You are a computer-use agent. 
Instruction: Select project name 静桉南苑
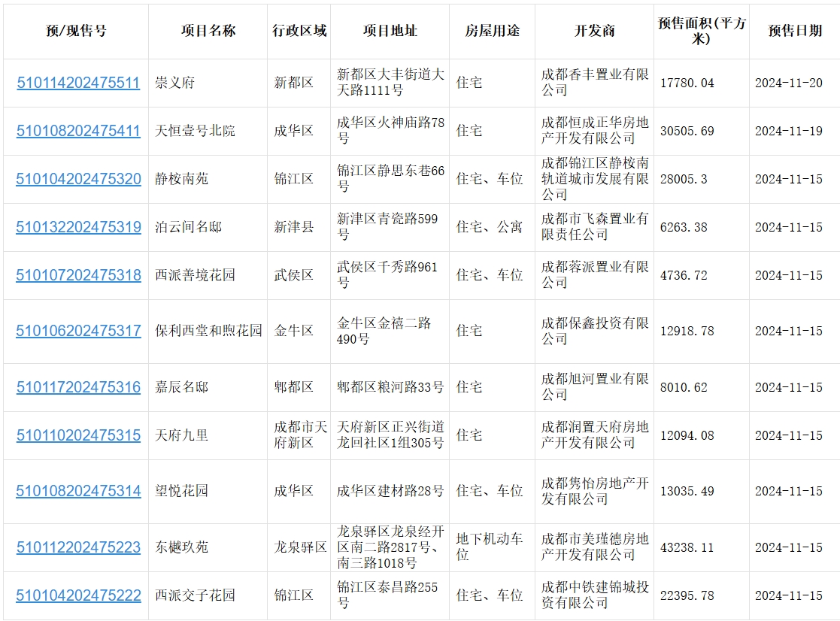181,180
